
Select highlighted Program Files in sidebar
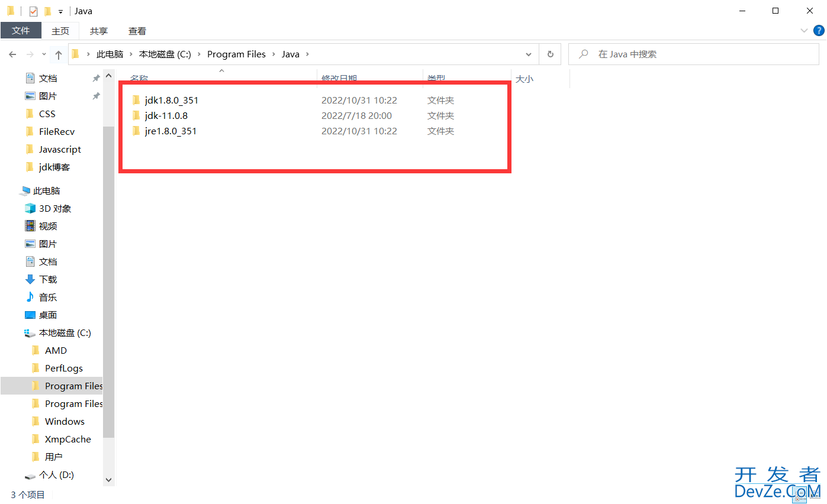[x=52, y=386]
